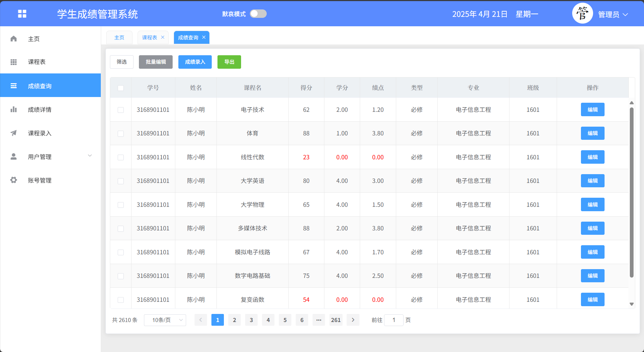The height and width of the screenshot is (352, 644).
Task: Click the table's vertical scrollbar
Action: pyautogui.click(x=632, y=192)
